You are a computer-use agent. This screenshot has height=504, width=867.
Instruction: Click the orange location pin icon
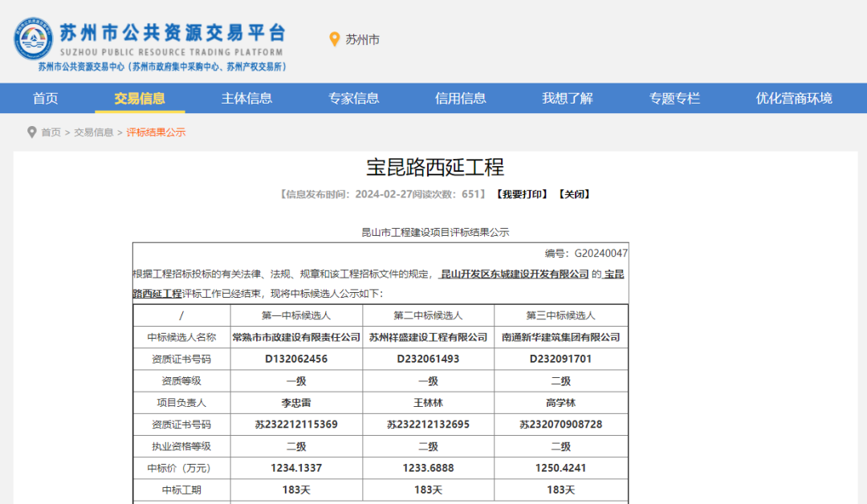335,39
